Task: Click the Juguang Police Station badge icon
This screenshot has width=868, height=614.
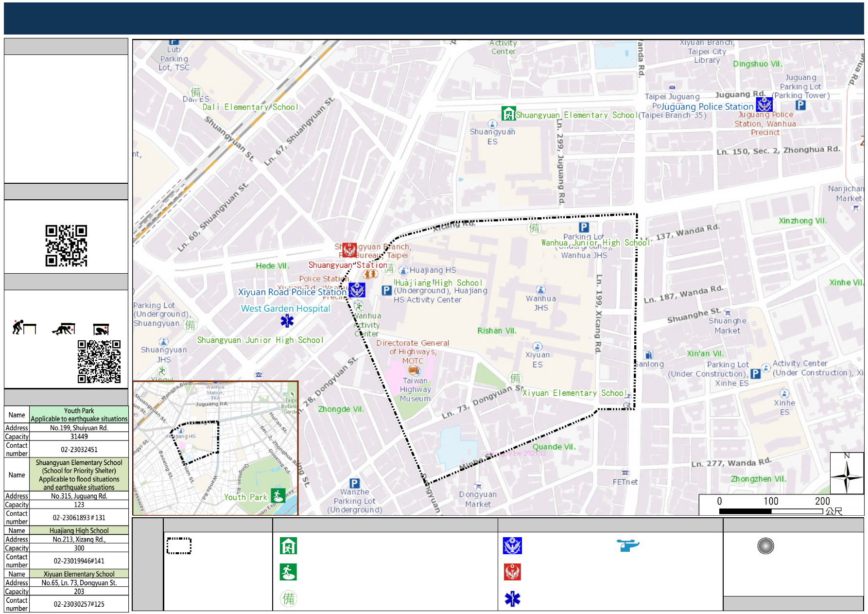Action: pyautogui.click(x=764, y=105)
